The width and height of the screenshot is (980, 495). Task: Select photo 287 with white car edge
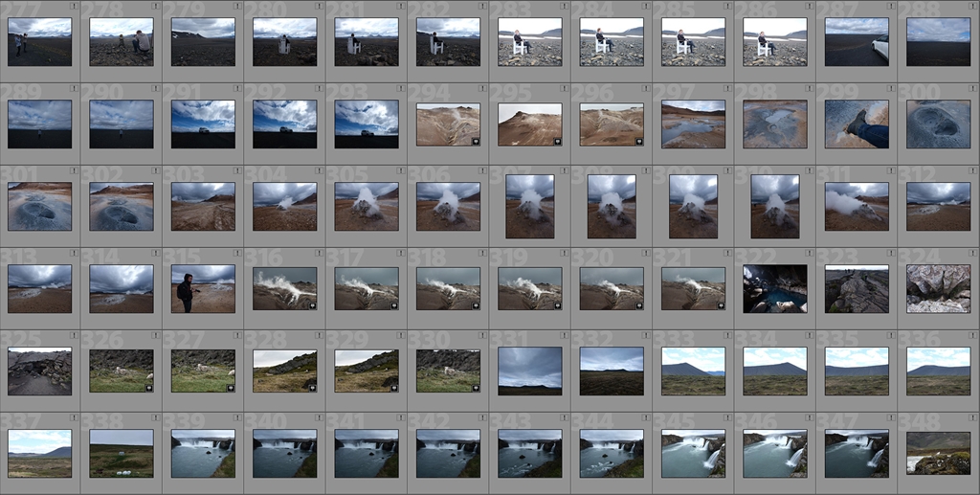857,42
